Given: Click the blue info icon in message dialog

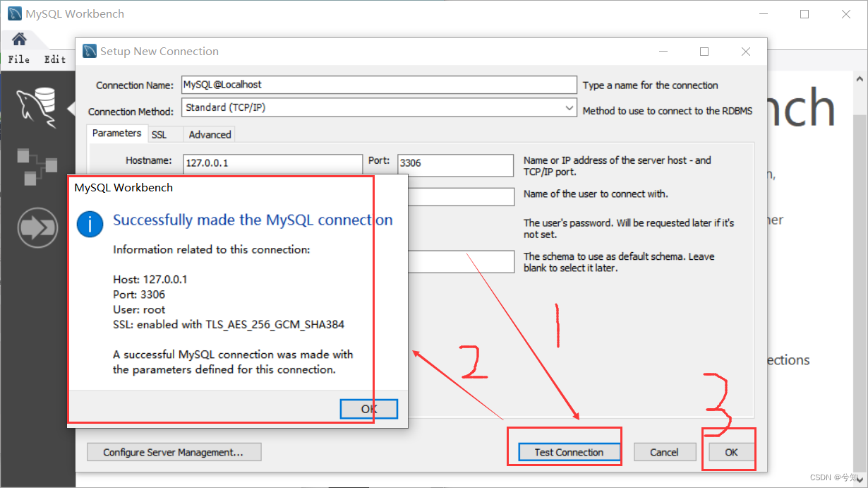Looking at the screenshot, I should pos(90,223).
